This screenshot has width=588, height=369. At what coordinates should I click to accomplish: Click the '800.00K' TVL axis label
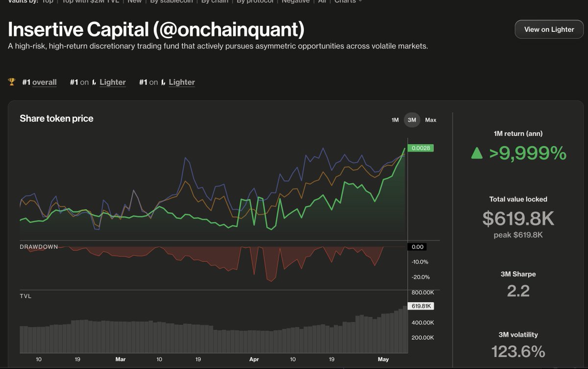point(422,293)
